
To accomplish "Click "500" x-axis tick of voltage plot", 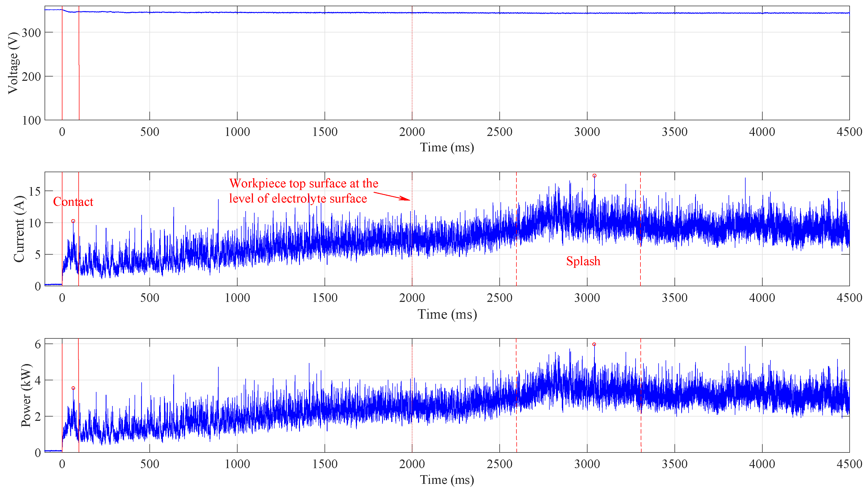I will (150, 132).
